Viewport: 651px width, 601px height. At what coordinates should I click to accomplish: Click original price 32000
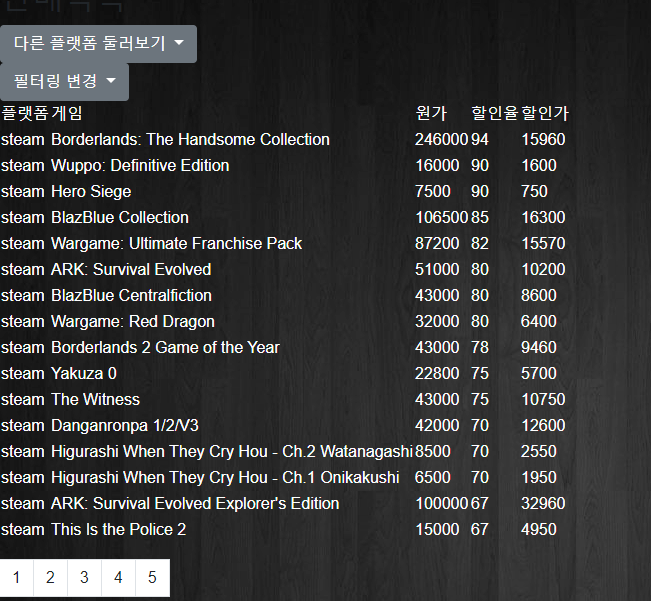pyautogui.click(x=437, y=322)
